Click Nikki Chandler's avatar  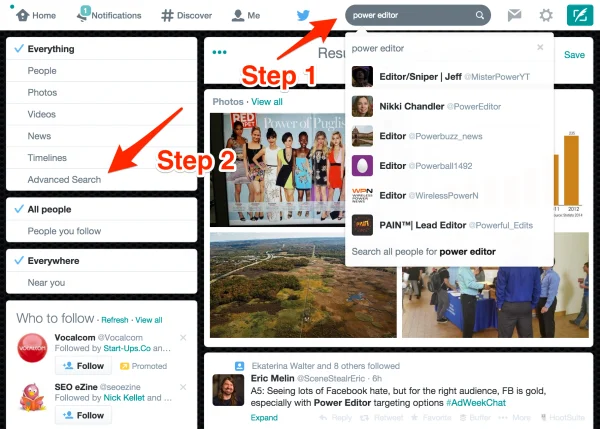362,106
